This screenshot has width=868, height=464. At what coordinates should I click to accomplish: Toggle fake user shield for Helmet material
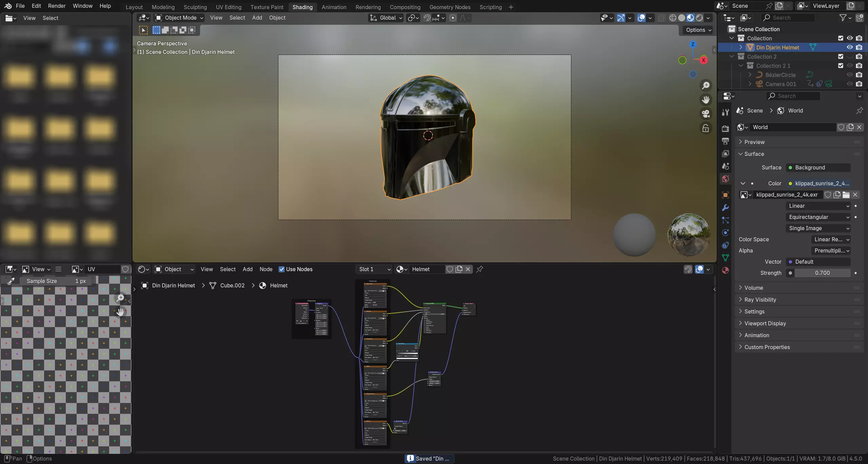[x=450, y=269]
